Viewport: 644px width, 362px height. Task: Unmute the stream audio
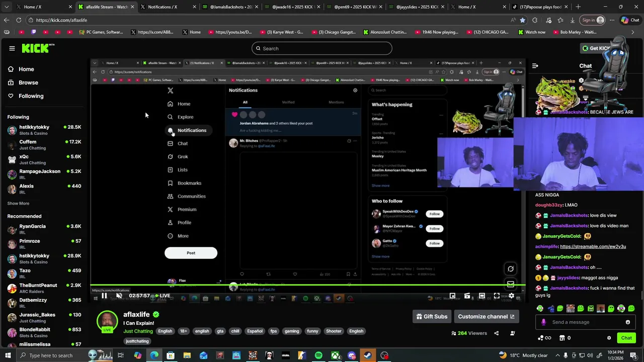[119, 296]
